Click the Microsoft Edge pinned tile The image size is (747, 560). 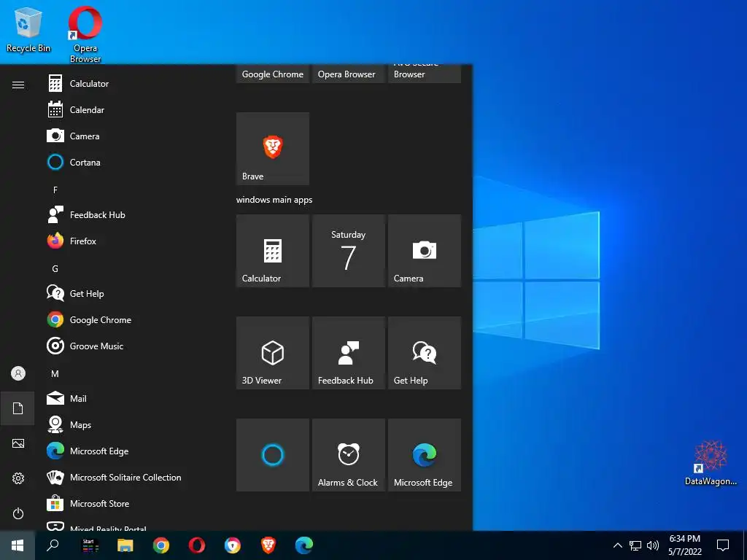click(425, 455)
